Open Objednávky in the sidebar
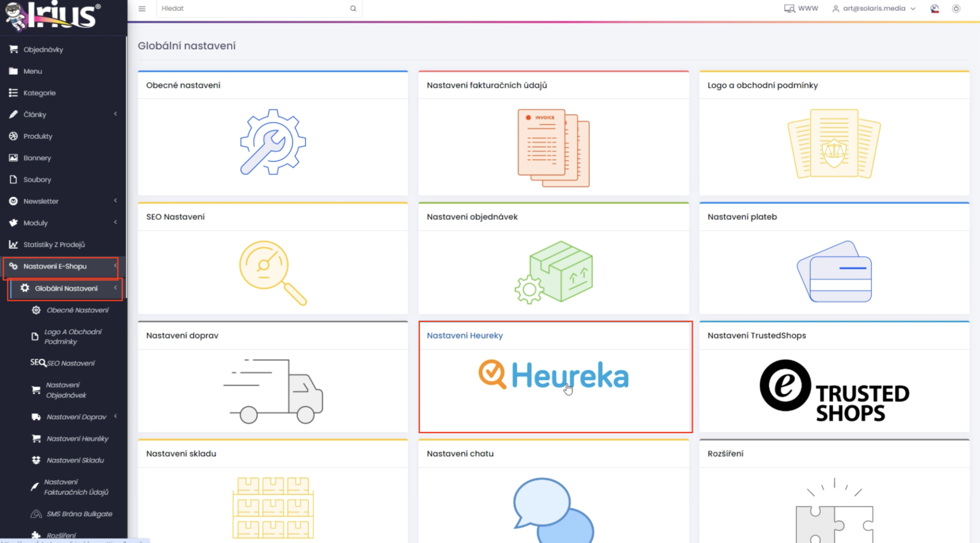The height and width of the screenshot is (543, 980). [43, 50]
